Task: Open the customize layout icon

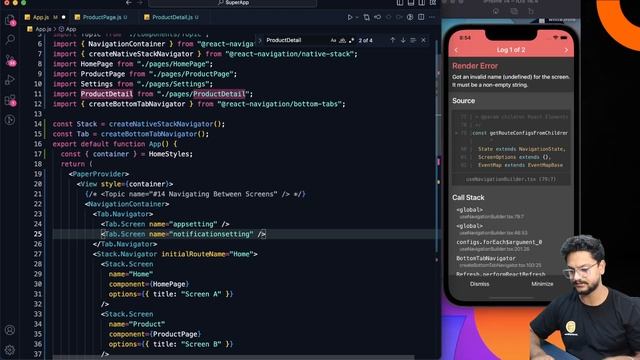Action: point(433,2)
